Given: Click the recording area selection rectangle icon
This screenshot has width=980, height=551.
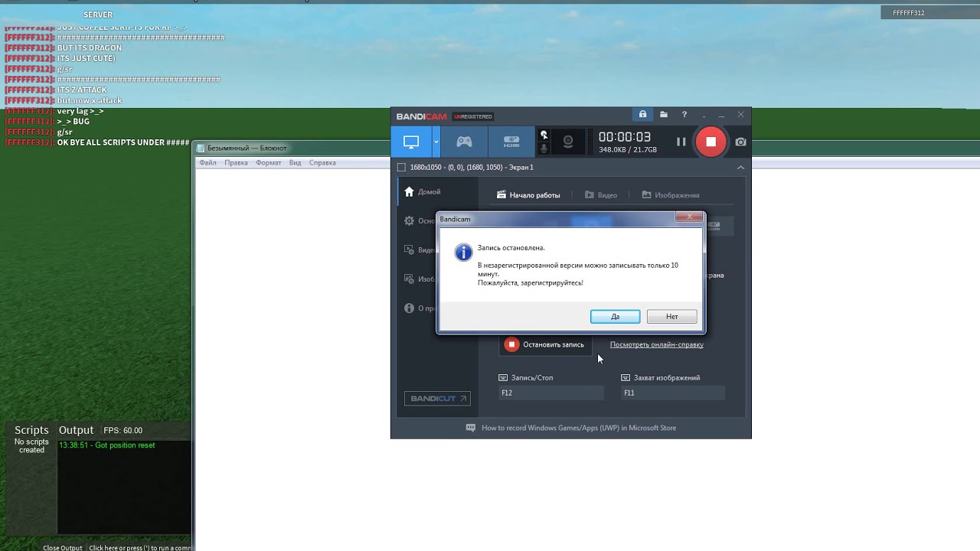Looking at the screenshot, I should (401, 167).
